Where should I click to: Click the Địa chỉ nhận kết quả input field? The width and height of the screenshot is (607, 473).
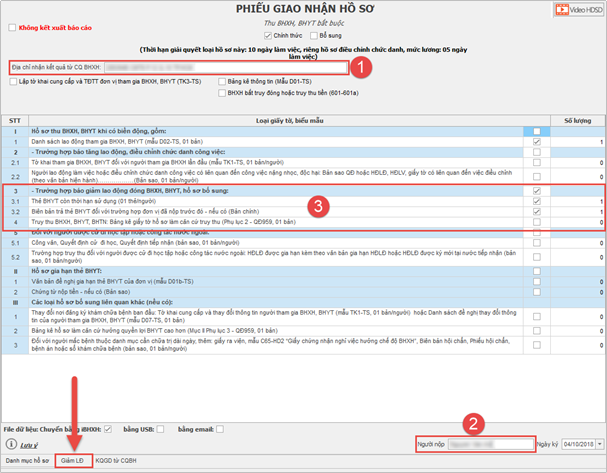pos(226,67)
